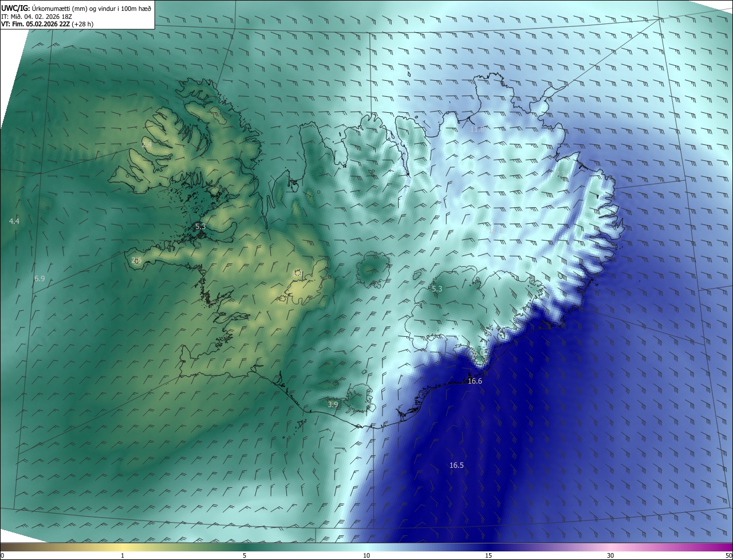Click the '10' tick on the color scale
Image resolution: width=733 pixels, height=560 pixels.
click(x=366, y=555)
